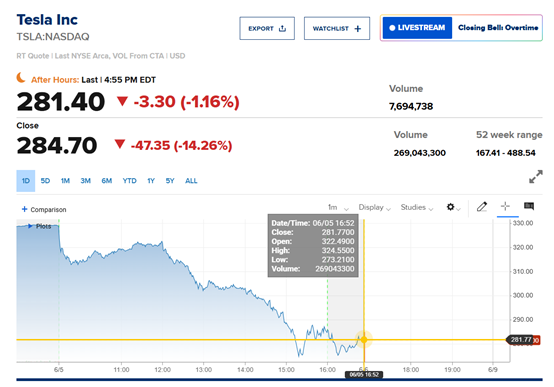554x387 pixels.
Task: Open the drawing pencil tool
Action: [x=482, y=206]
